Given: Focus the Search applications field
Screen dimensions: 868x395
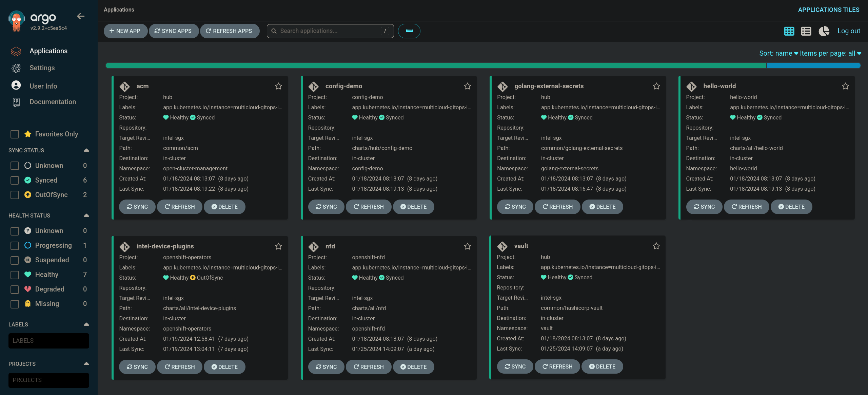Looking at the screenshot, I should pos(330,31).
